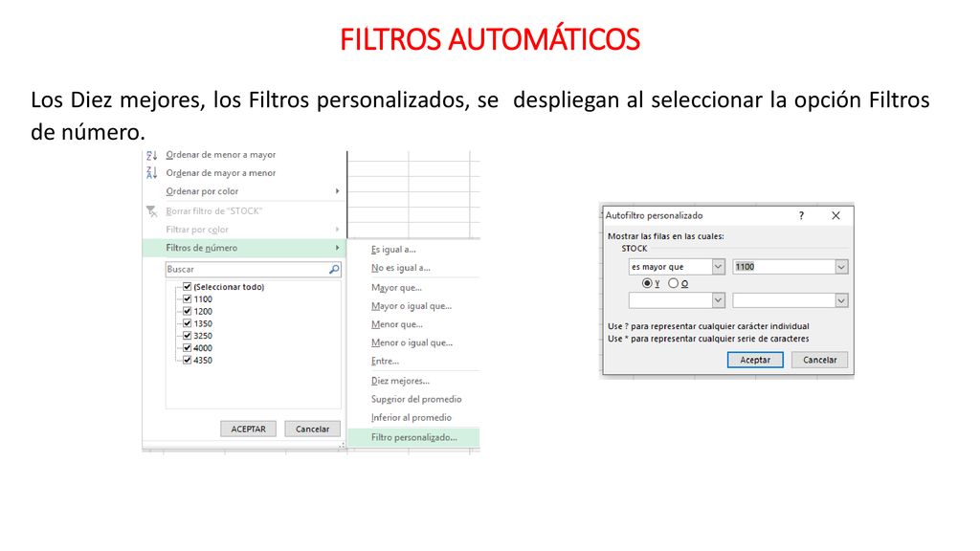The width and height of the screenshot is (980, 551).
Task: Uncheck the 1200 value checkbox
Action: pos(187,311)
